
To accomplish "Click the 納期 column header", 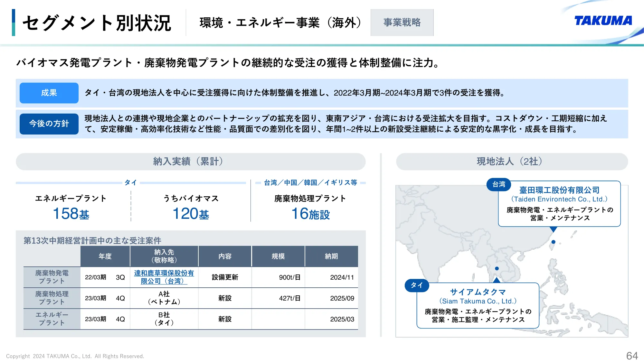I will [331, 256].
